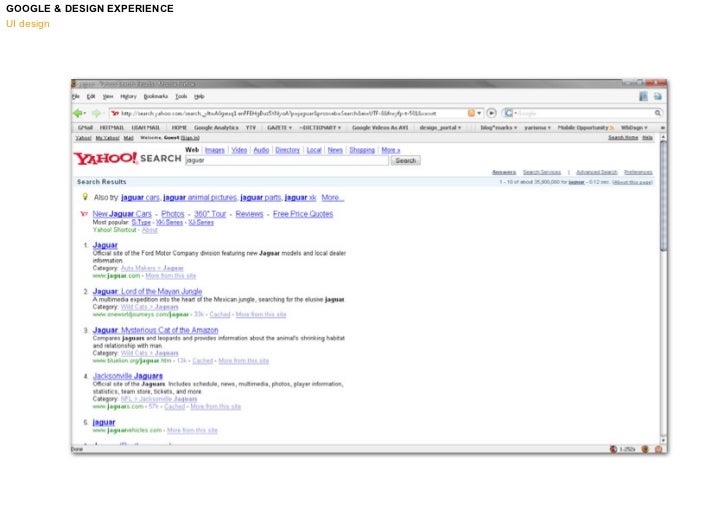Screen dimensions: 728x515
Task: Open the Search Services link
Action: click(x=542, y=172)
